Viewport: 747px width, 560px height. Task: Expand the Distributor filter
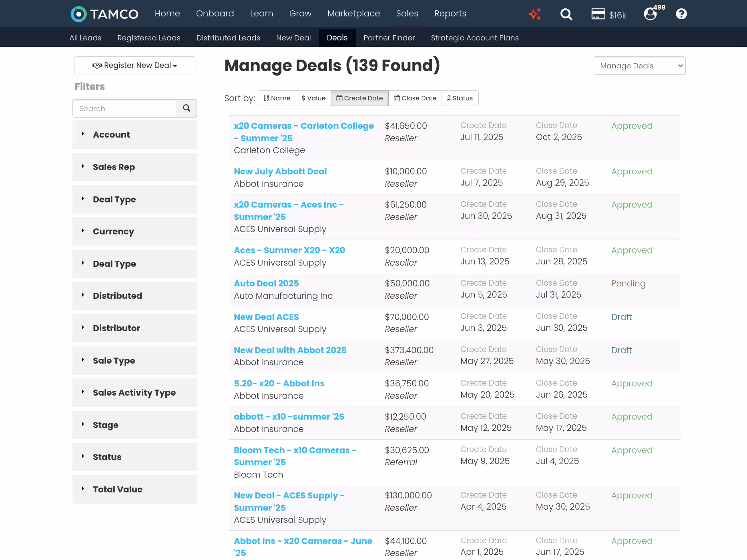click(x=135, y=328)
